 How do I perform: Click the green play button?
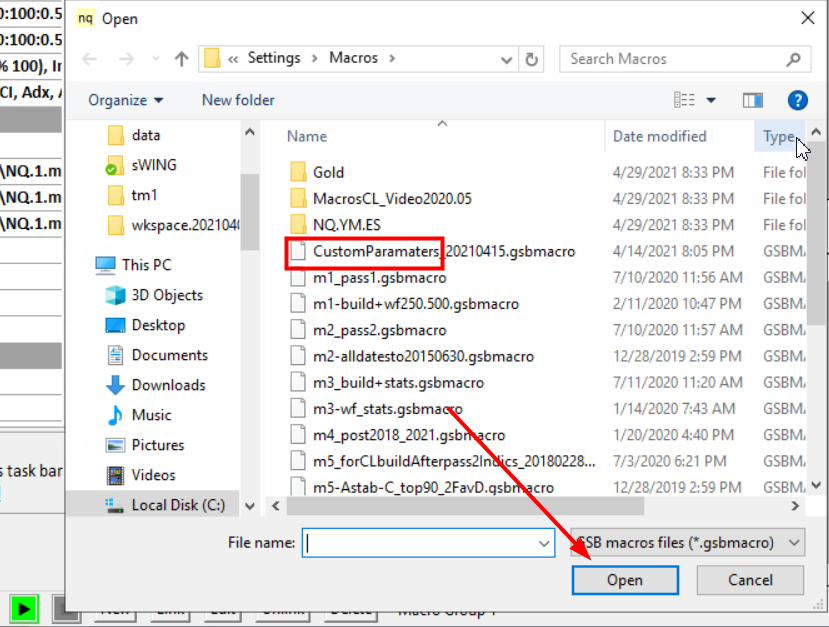(x=23, y=608)
